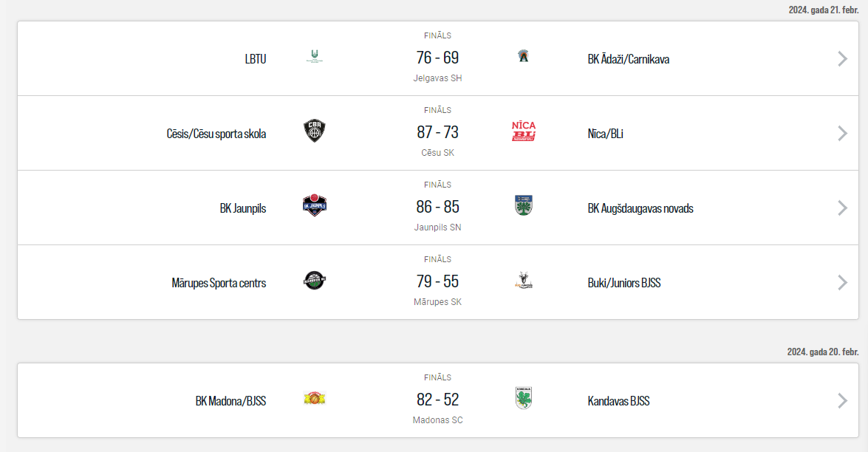Viewport: 868px width, 452px height.
Task: Click the Buki/Juniors BJSS logo
Action: click(524, 281)
